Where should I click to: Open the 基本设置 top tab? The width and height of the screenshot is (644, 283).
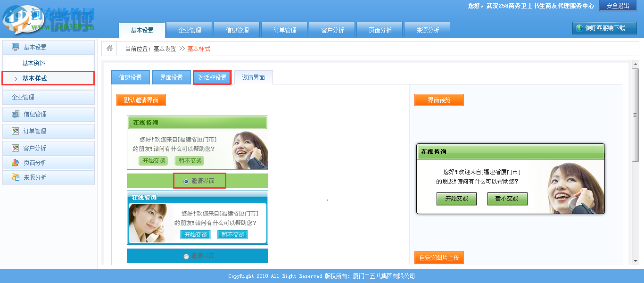click(x=142, y=30)
